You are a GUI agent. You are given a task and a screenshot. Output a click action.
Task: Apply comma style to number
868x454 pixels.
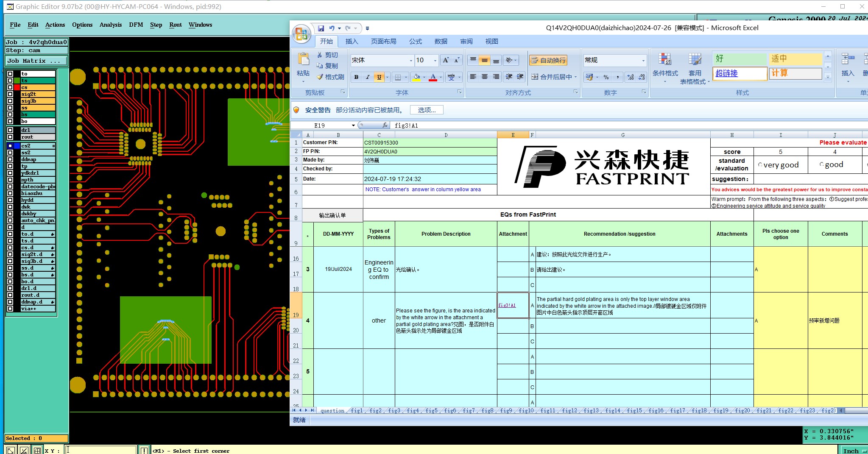coord(618,77)
